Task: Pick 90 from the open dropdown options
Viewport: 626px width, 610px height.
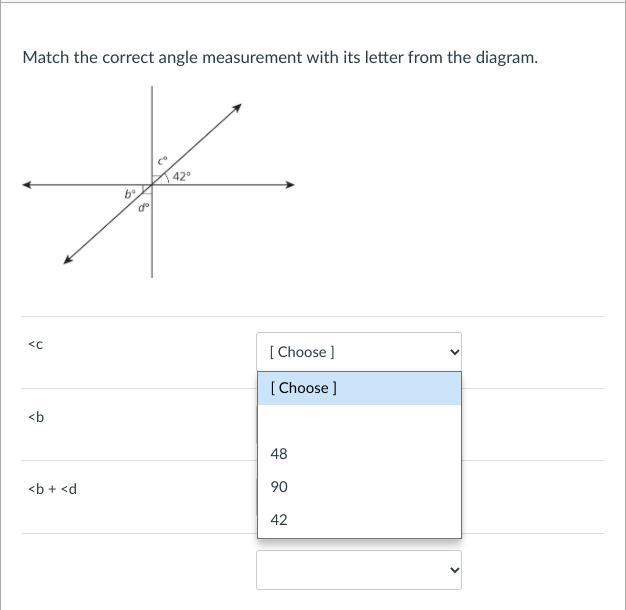Action: pos(359,487)
